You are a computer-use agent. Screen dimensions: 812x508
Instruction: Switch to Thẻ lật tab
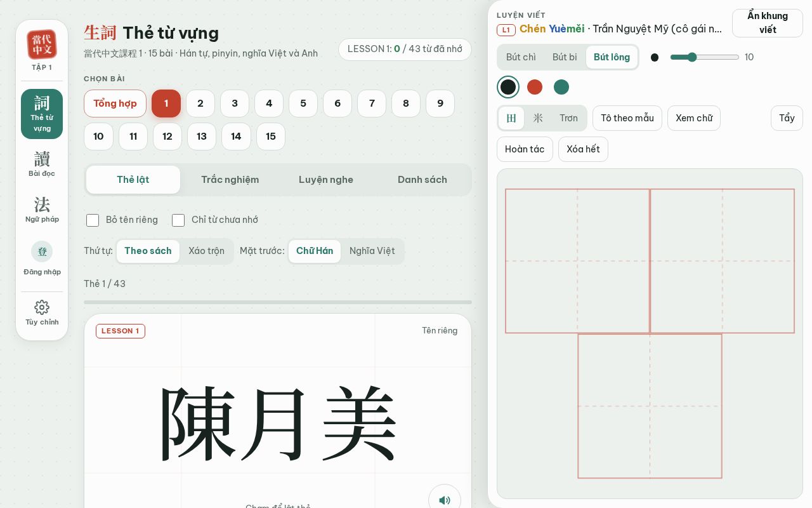(x=133, y=180)
